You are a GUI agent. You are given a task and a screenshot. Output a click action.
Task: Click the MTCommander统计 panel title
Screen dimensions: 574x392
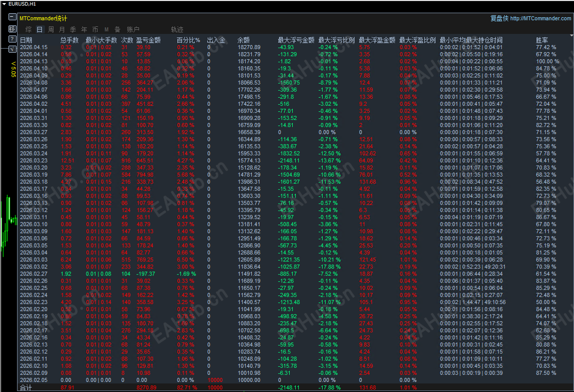pos(43,18)
